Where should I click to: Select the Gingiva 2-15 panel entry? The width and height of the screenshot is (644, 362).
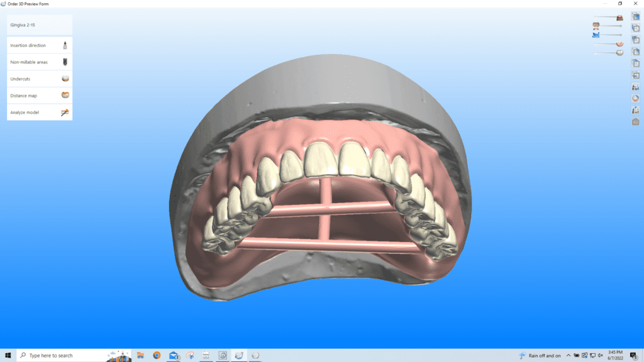click(39, 26)
